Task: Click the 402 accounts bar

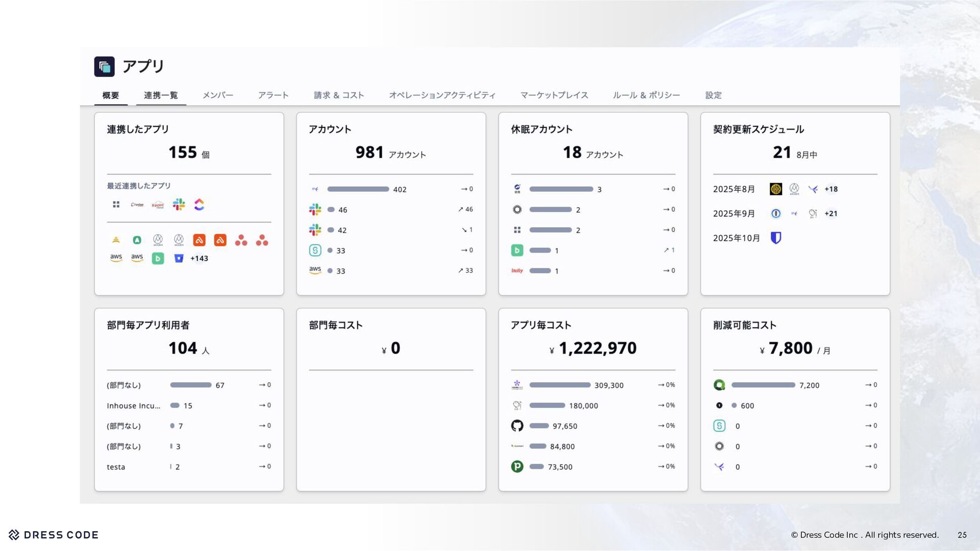Action: [x=358, y=189]
